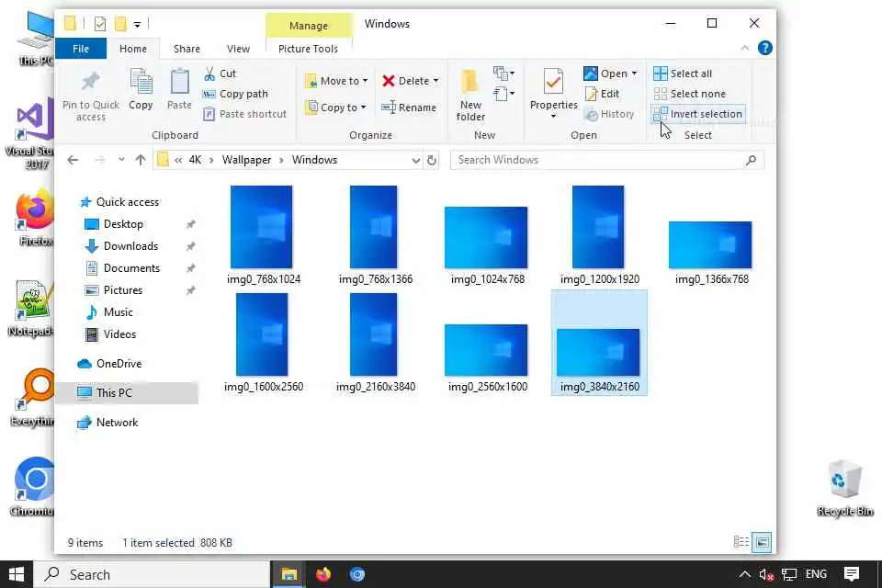Expand Open dropdown arrow
The width and height of the screenshot is (882, 588).
(634, 73)
